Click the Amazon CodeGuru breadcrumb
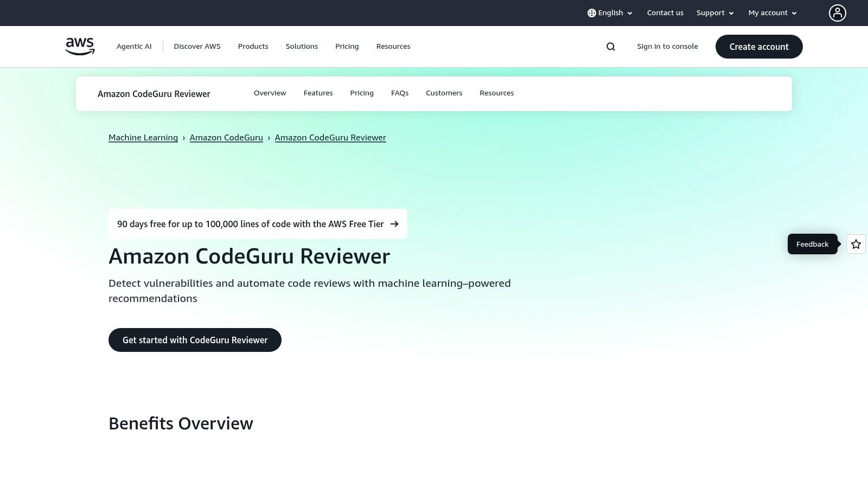 [226, 137]
